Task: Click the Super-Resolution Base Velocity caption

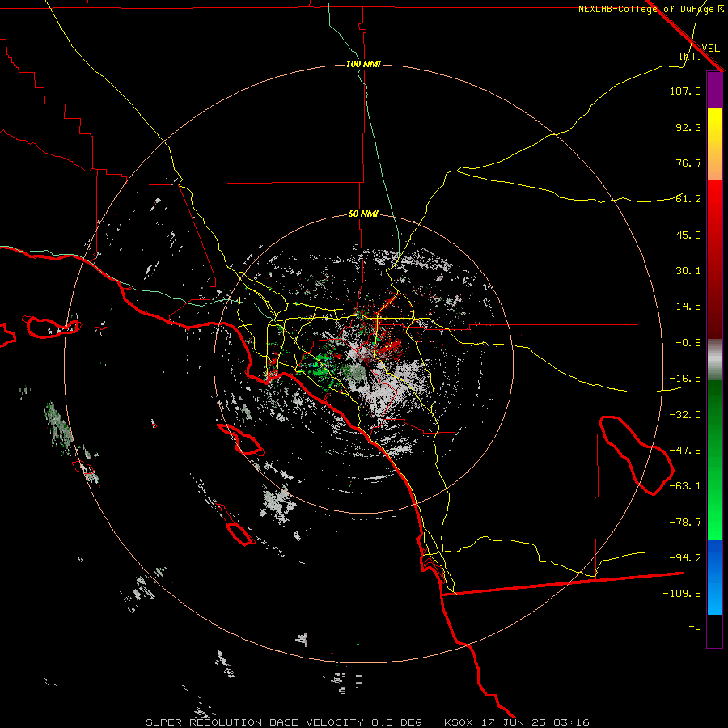Action: point(367,722)
